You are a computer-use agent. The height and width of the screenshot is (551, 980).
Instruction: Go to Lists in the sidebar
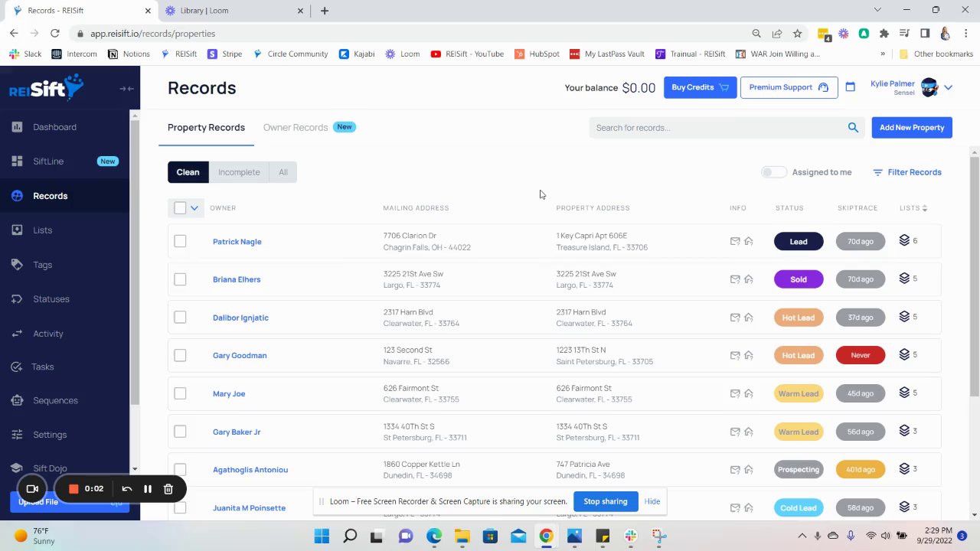(42, 230)
